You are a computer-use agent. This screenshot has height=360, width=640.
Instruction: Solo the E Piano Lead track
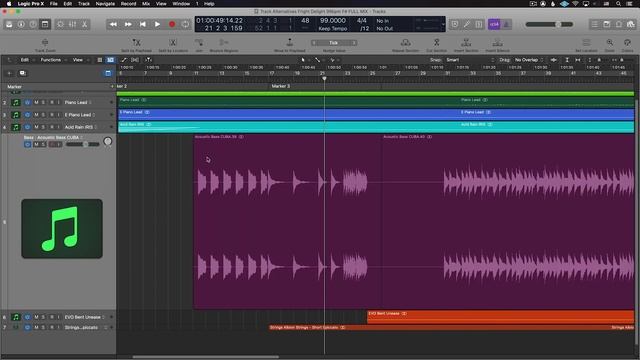[x=43, y=115]
